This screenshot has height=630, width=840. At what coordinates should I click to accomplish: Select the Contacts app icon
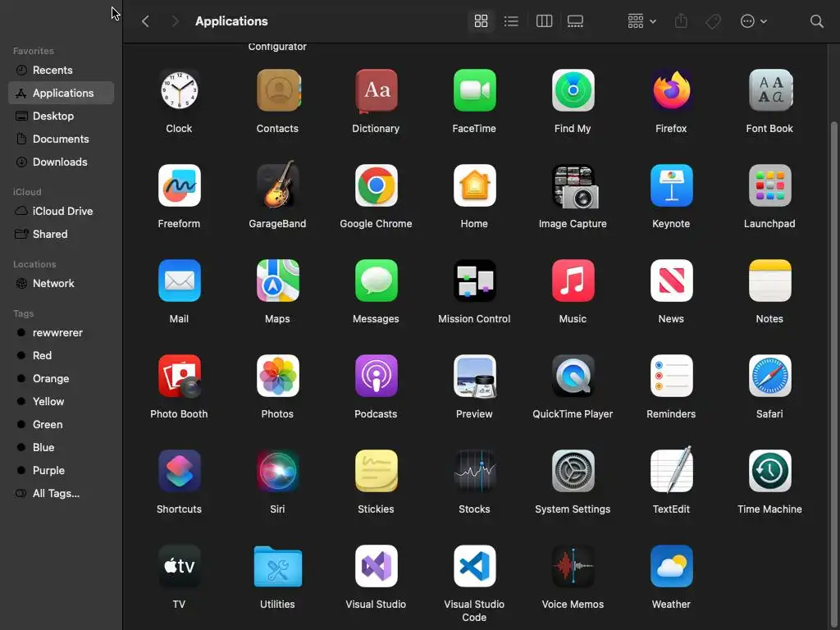[x=277, y=90]
